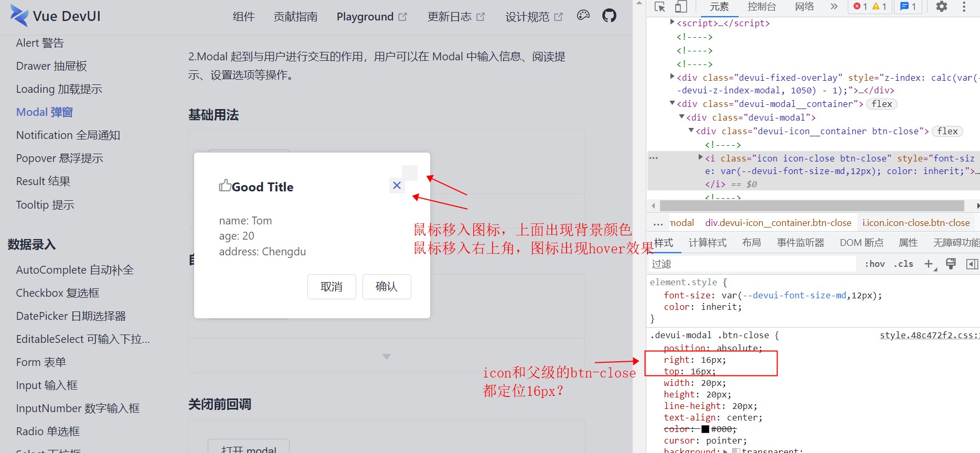Image resolution: width=980 pixels, height=453 pixels.
Task: Click the transparent background color swatch
Action: [x=736, y=450]
